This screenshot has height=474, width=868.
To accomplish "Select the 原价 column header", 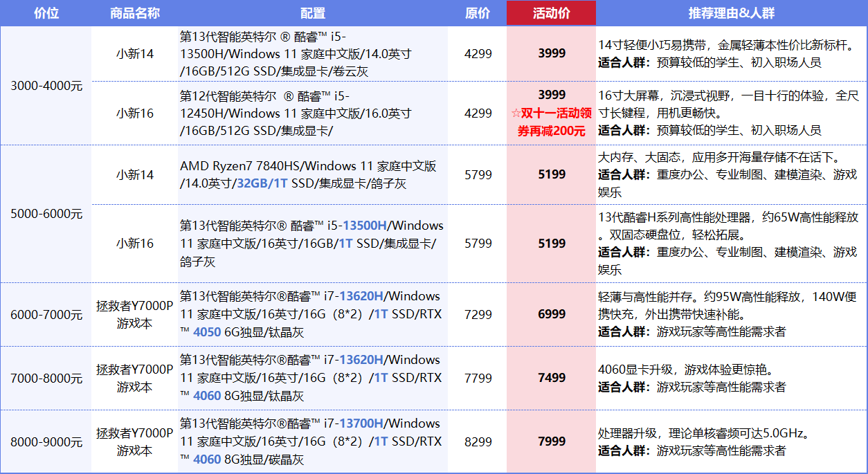I will tap(478, 13).
